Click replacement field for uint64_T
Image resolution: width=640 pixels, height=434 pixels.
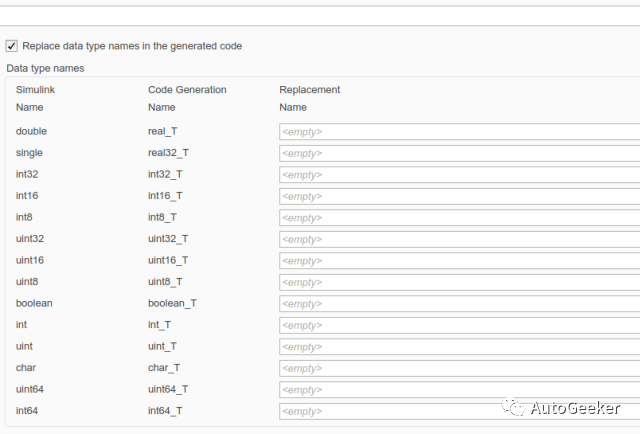458,389
